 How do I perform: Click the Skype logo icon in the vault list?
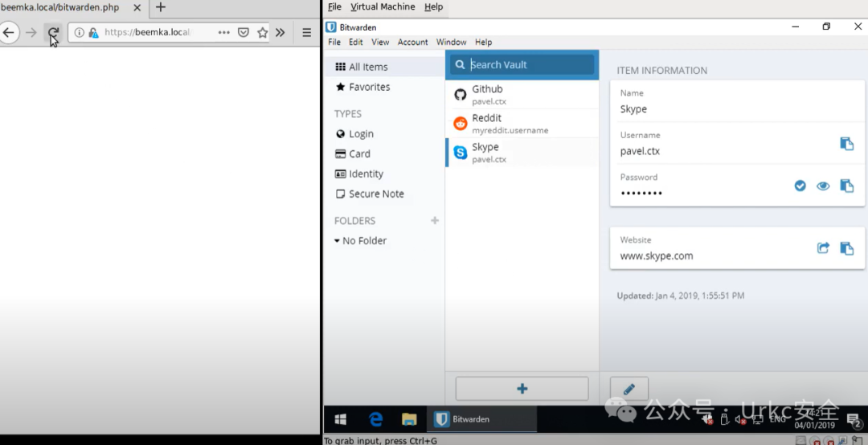click(460, 152)
